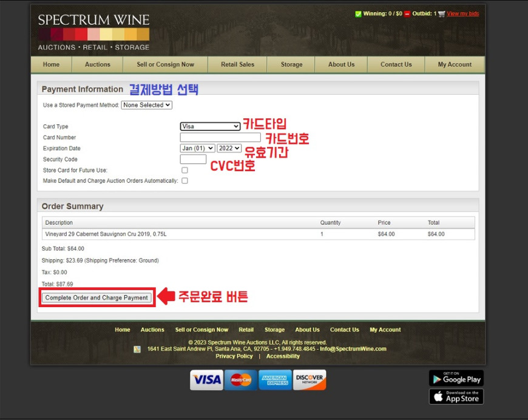528x420 pixels.
Task: Focus the Security Code field
Action: 193,159
